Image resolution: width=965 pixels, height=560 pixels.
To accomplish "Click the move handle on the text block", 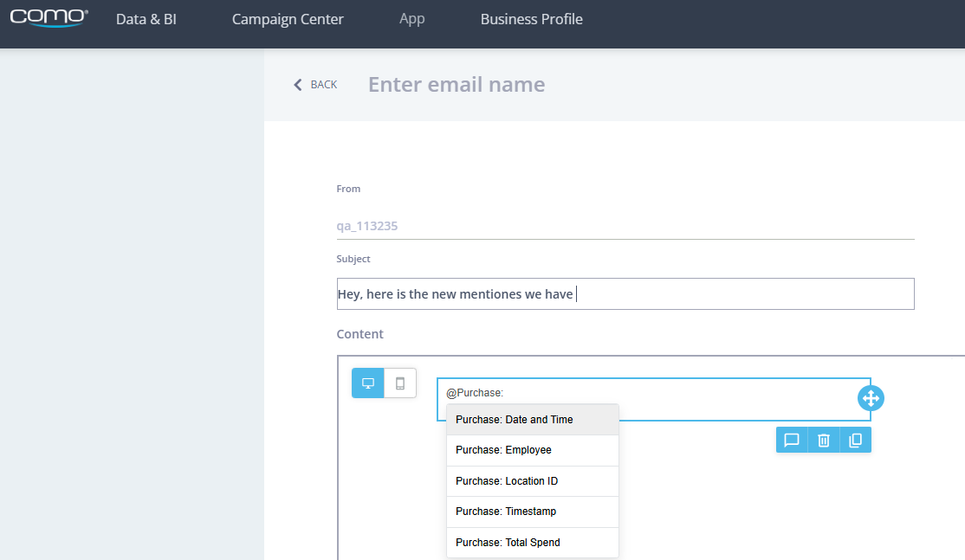I will pos(871,398).
